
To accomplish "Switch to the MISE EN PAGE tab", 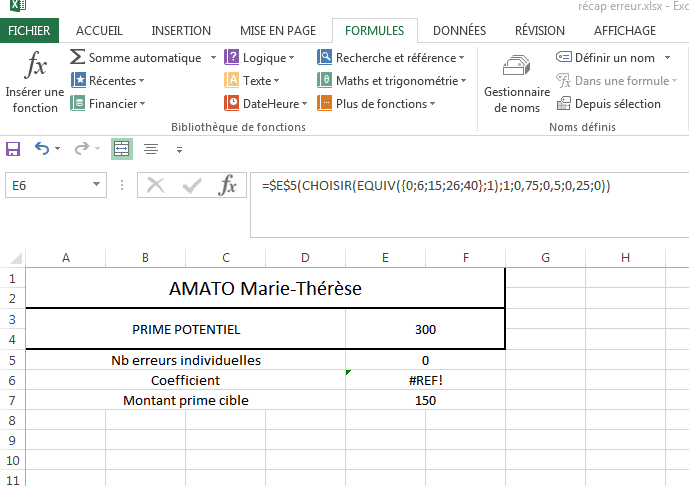I will (x=278, y=30).
